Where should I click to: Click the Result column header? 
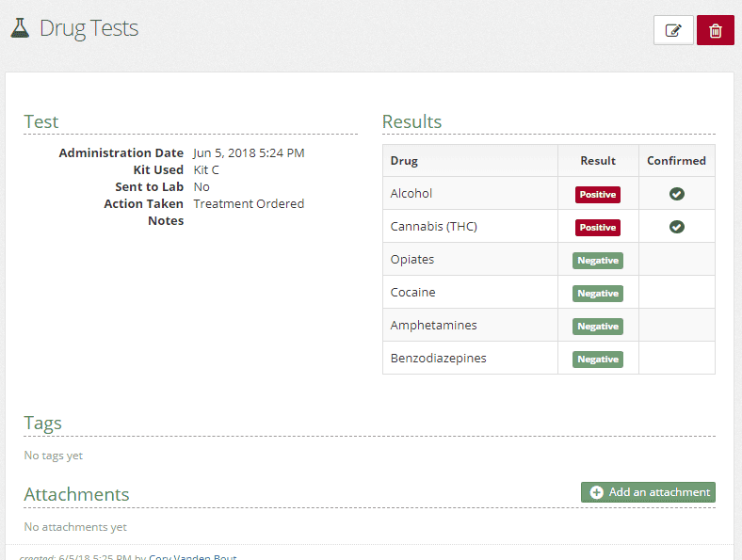tap(598, 161)
